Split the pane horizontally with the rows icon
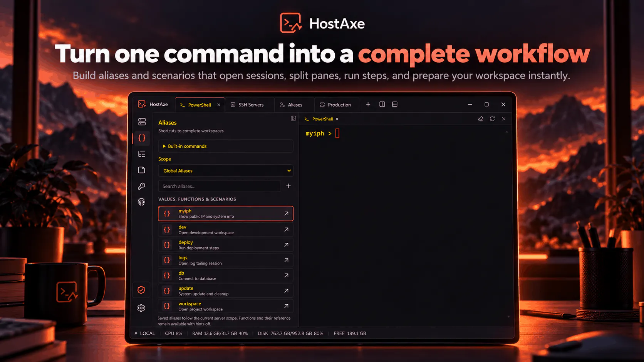The image size is (644, 362). point(395,104)
